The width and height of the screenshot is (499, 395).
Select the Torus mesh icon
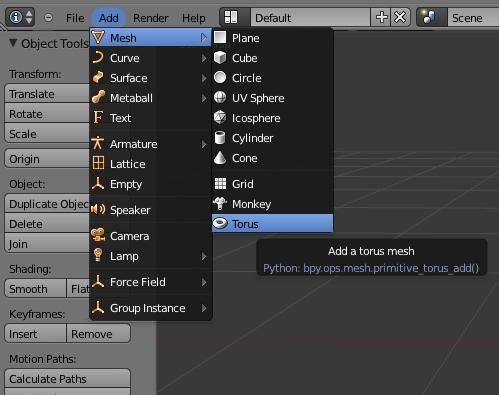coord(220,224)
